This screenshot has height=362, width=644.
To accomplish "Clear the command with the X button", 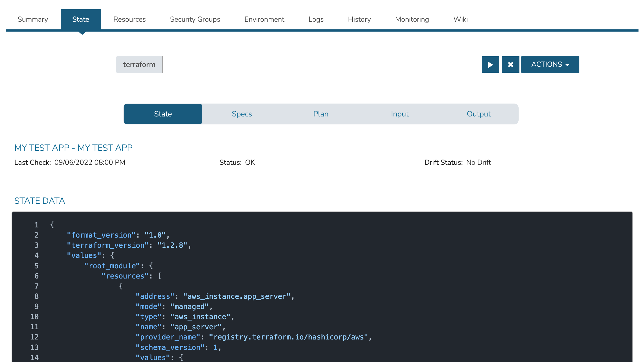I will (x=510, y=65).
